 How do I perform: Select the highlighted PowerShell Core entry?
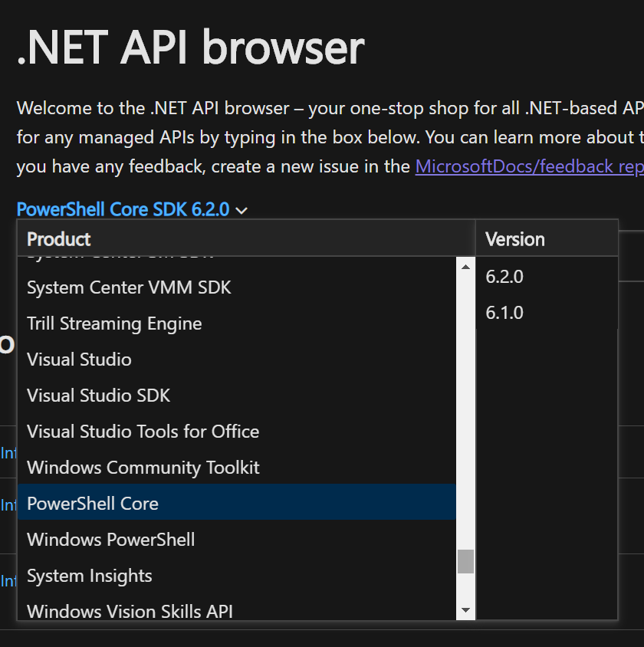tap(92, 503)
